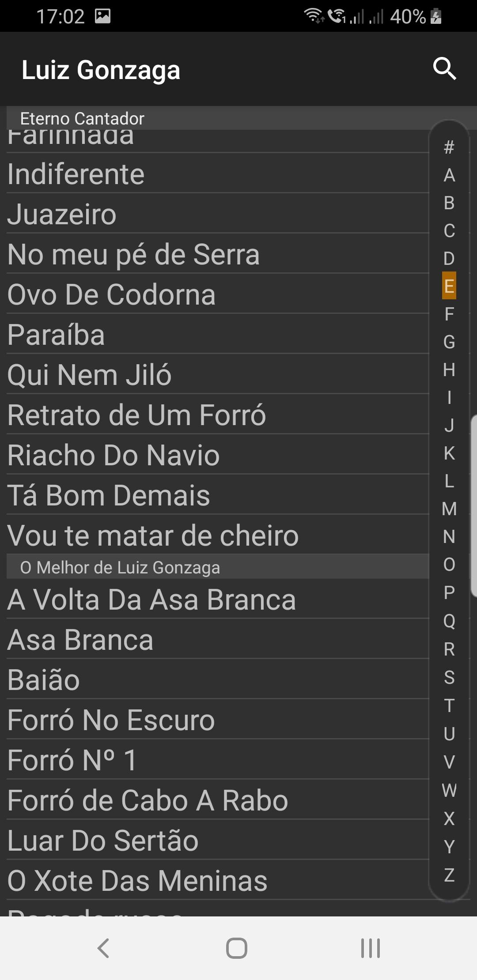Jump to letter Z in alphabet index
477x980 pixels.
tap(449, 875)
